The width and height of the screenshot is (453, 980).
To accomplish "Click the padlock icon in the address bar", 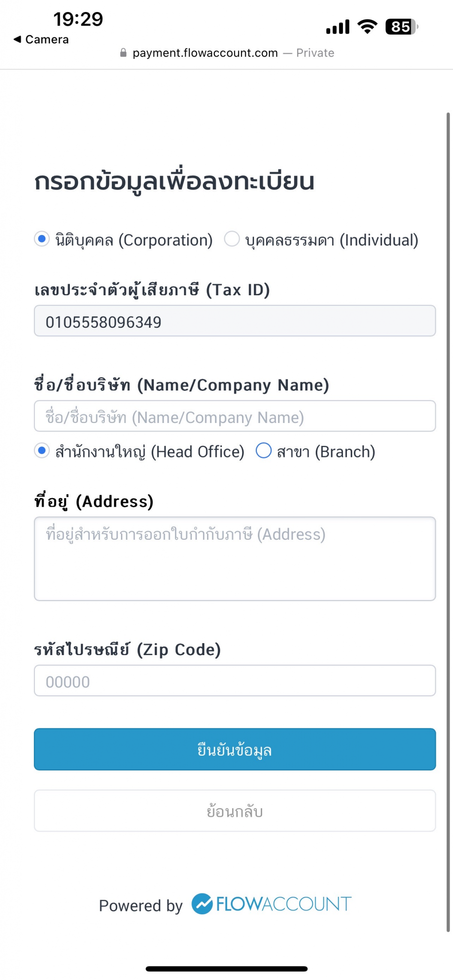I will [123, 53].
